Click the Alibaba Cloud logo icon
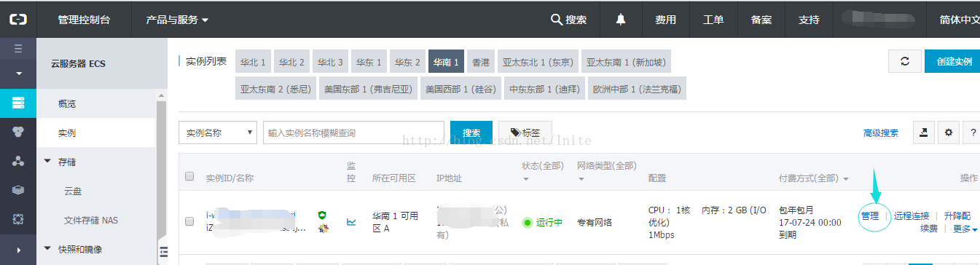Image resolution: width=980 pixels, height=265 pixels. [x=17, y=20]
